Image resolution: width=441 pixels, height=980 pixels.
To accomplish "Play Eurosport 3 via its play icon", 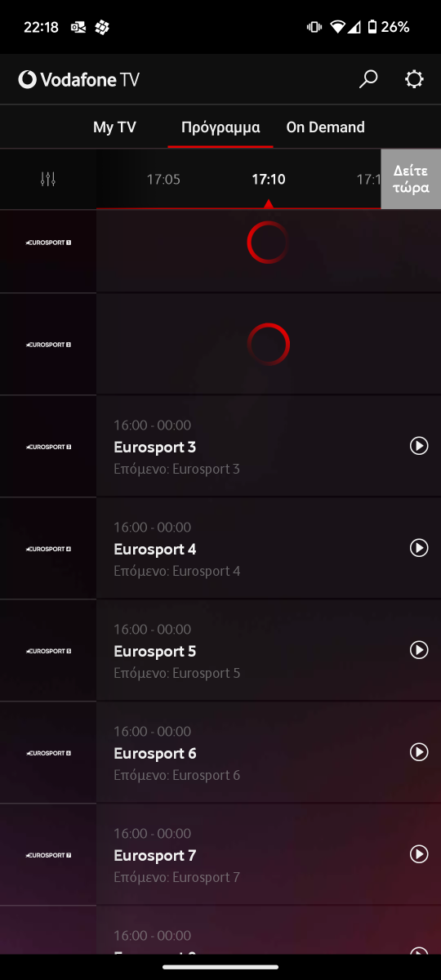I will pyautogui.click(x=419, y=446).
